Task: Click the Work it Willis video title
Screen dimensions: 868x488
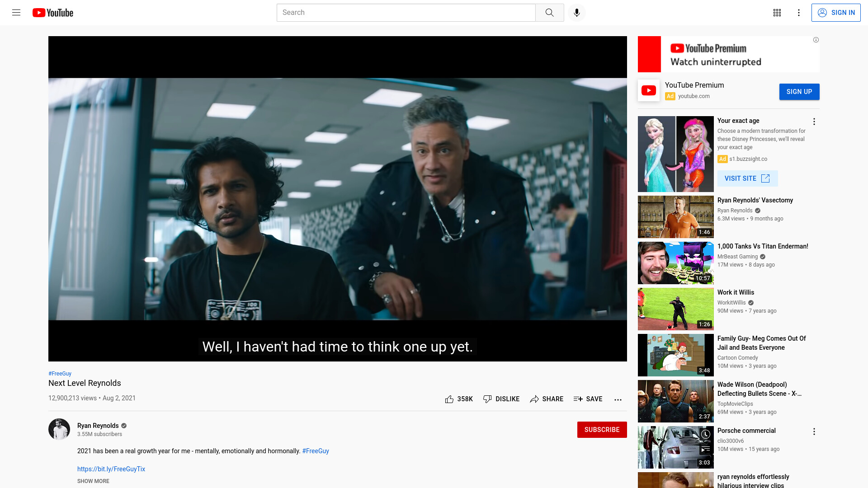Action: pyautogui.click(x=736, y=292)
